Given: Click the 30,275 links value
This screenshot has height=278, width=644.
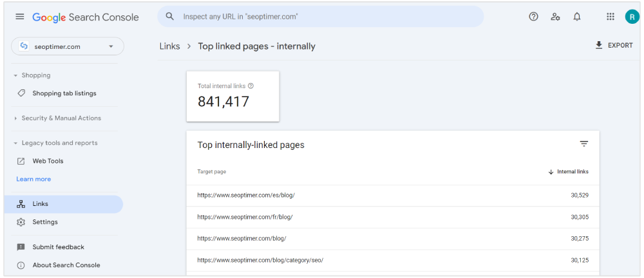Looking at the screenshot, I should [580, 239].
